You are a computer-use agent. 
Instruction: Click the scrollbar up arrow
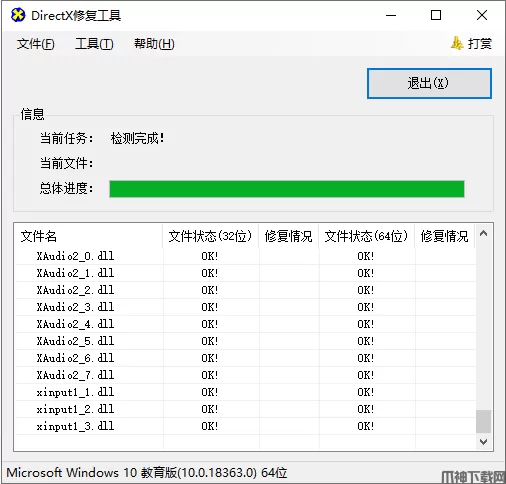[x=483, y=234]
